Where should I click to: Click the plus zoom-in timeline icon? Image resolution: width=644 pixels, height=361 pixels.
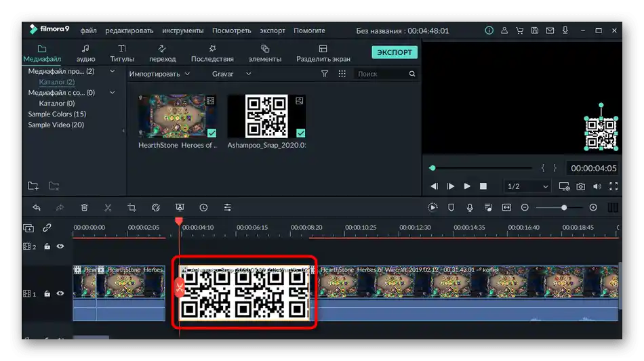[593, 207]
